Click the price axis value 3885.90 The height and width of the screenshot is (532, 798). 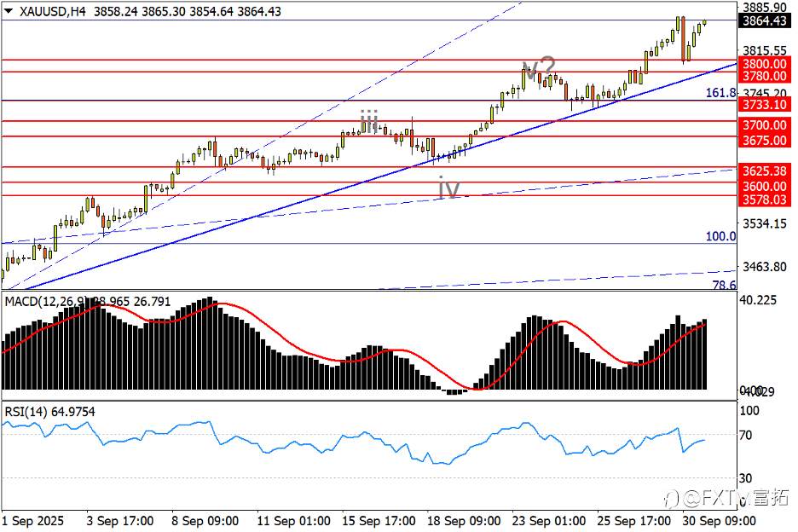click(765, 7)
